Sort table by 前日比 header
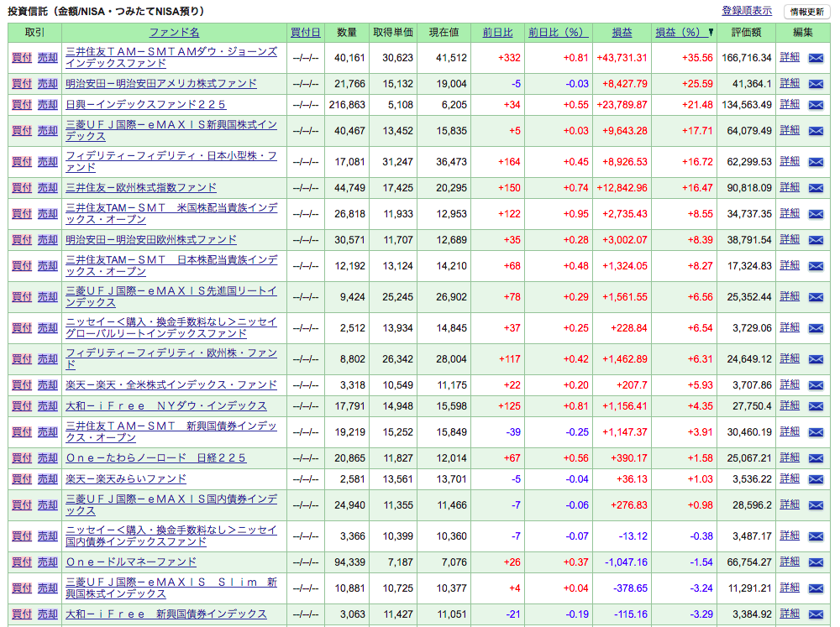 pyautogui.click(x=497, y=33)
